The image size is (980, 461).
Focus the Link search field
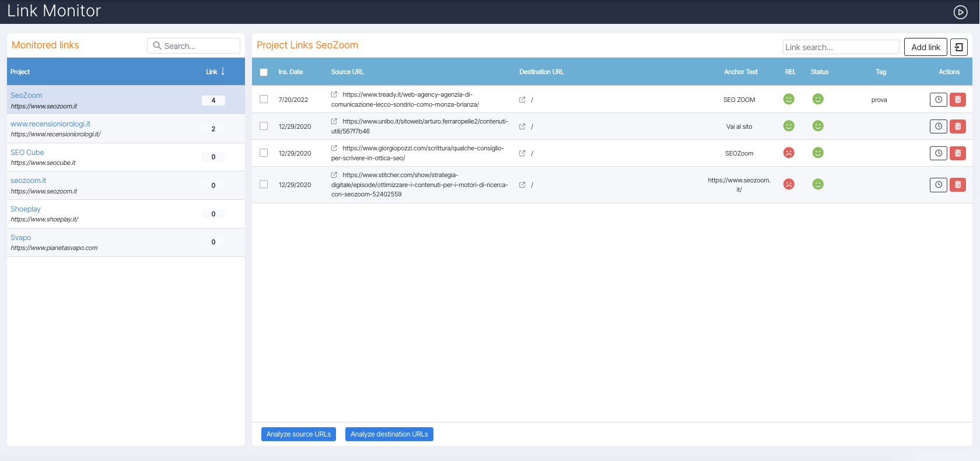[x=841, y=47]
